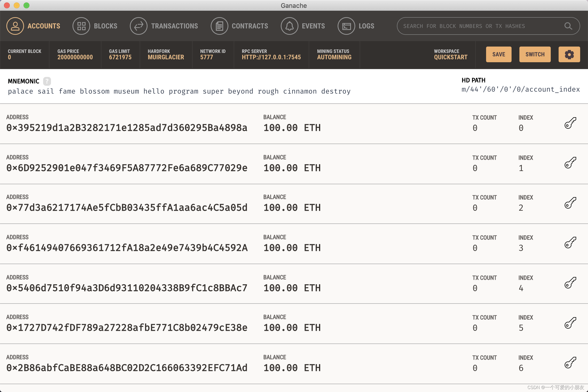Image resolution: width=588 pixels, height=392 pixels.
Task: Show private key for account index 0
Action: point(570,123)
